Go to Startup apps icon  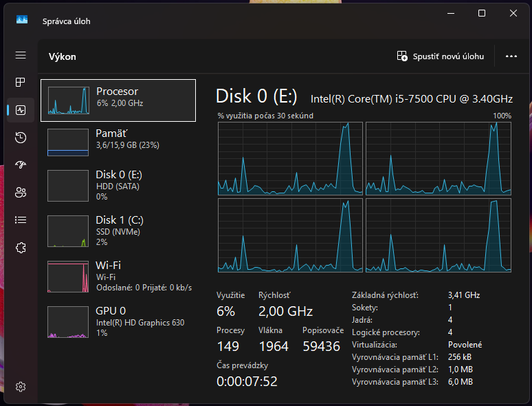pyautogui.click(x=21, y=165)
